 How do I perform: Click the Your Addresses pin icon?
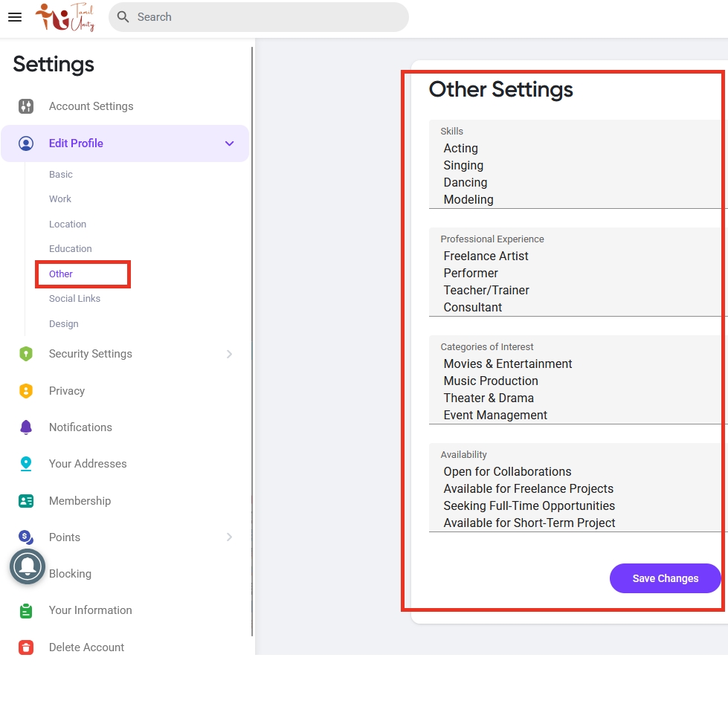[26, 464]
